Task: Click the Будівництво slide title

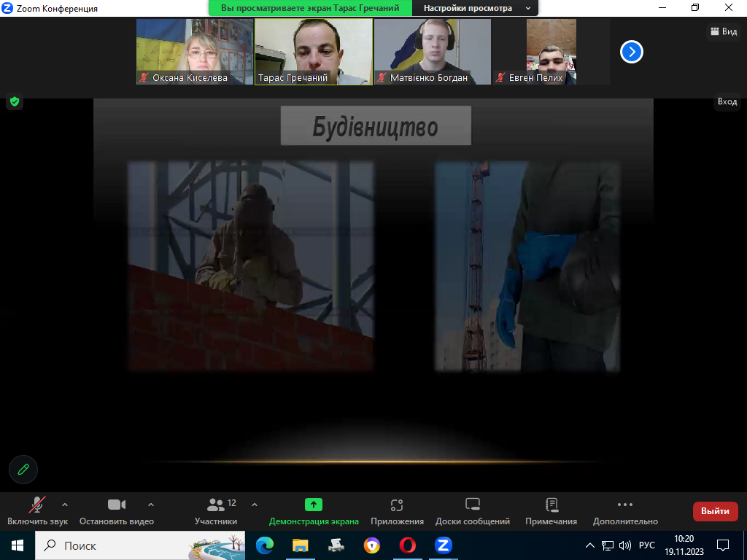Action: pos(376,125)
